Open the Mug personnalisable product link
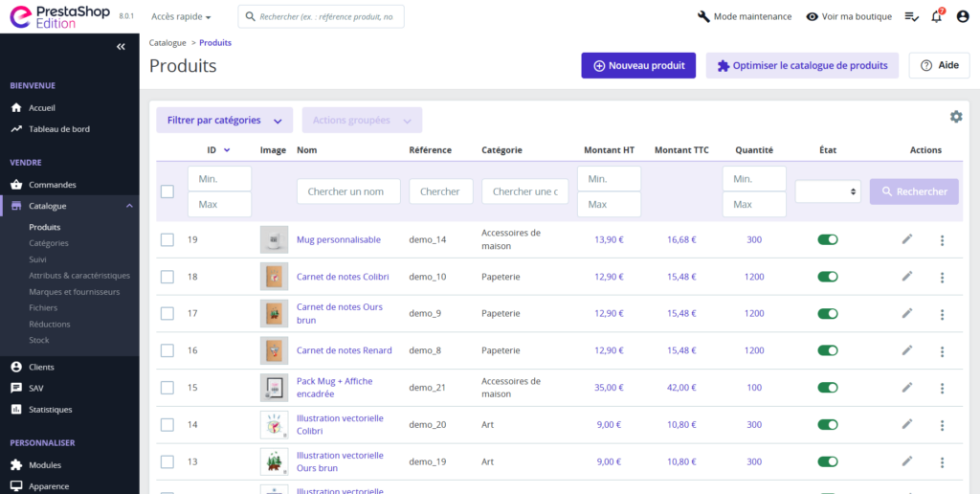 point(338,239)
